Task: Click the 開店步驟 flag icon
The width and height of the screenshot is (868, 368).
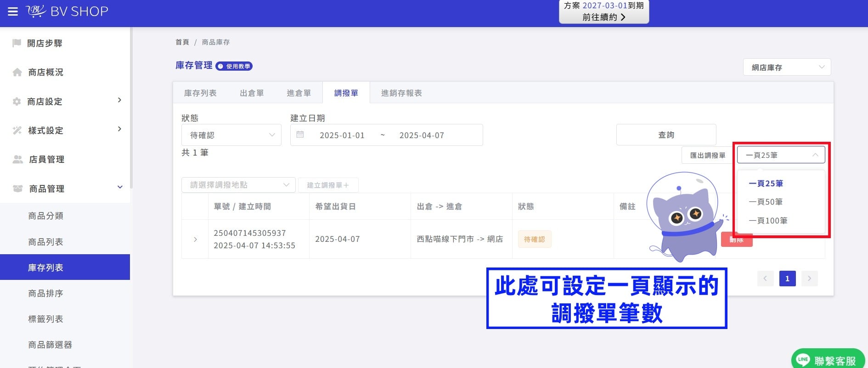Action: tap(17, 43)
